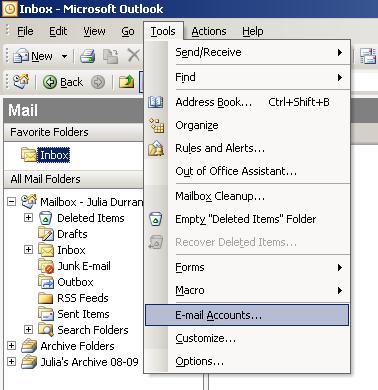Screen dimensions: 378x390
Task: Click the folder-up toolbar icon
Action: [126, 82]
